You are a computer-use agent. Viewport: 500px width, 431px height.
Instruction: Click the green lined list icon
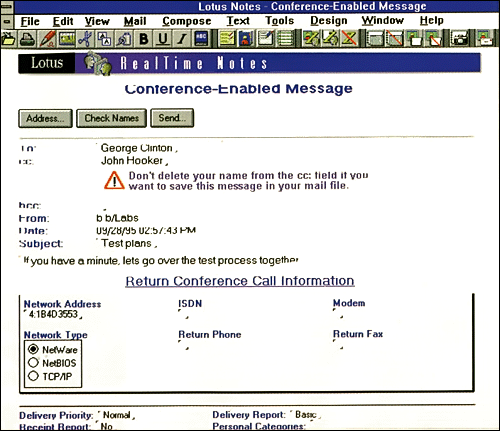click(285, 39)
